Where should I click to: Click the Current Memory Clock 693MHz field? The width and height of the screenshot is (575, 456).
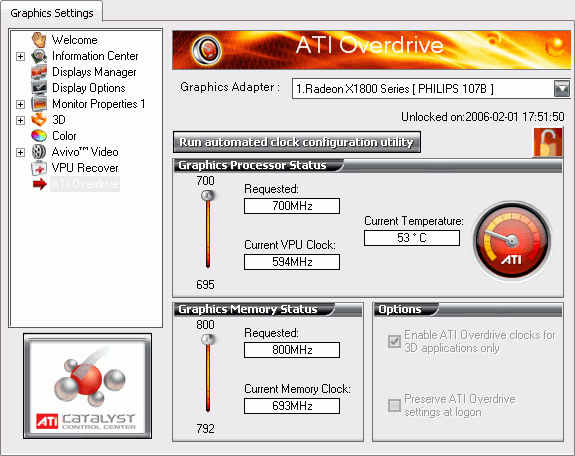click(292, 406)
